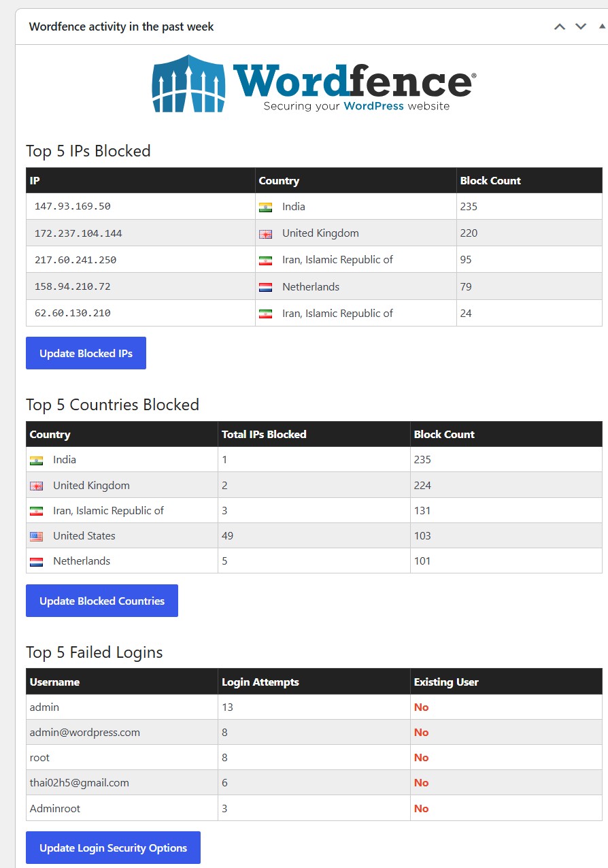Click Iran flag beside IP 217.60.241.250
The height and width of the screenshot is (868, 608).
[265, 261]
